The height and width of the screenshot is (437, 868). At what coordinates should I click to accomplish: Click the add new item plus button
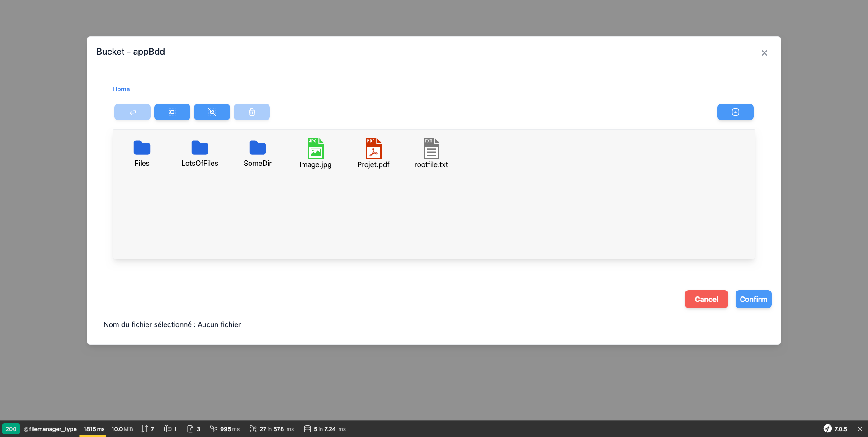(x=736, y=112)
